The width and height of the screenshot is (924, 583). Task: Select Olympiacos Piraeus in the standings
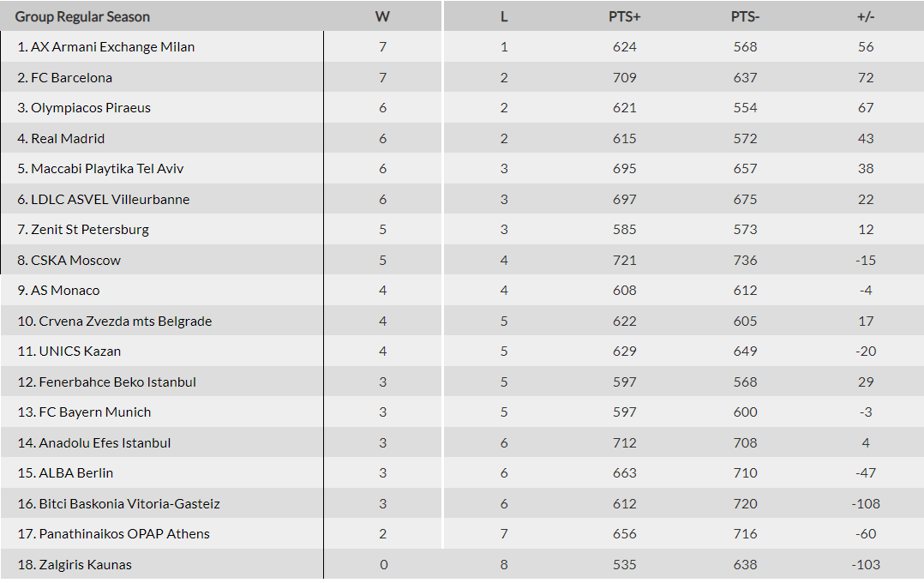click(90, 108)
